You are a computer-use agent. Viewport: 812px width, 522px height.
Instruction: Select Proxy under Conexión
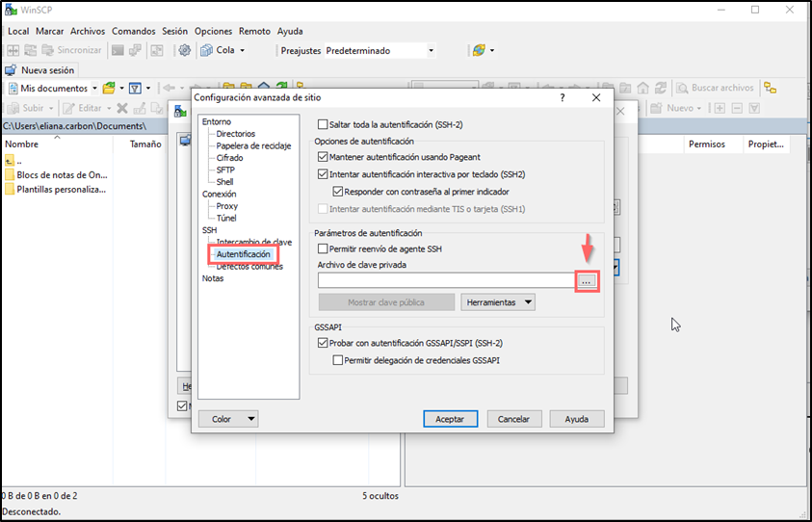click(x=226, y=205)
